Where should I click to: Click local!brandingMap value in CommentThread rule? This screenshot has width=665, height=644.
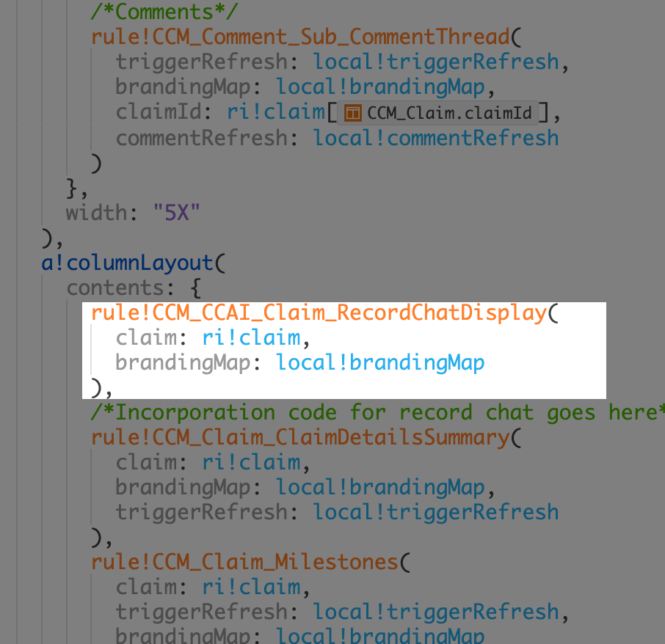380,87
